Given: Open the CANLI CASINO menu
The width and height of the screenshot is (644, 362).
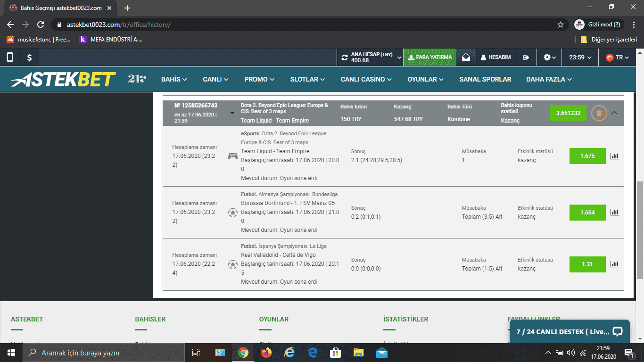Looking at the screenshot, I should point(367,79).
